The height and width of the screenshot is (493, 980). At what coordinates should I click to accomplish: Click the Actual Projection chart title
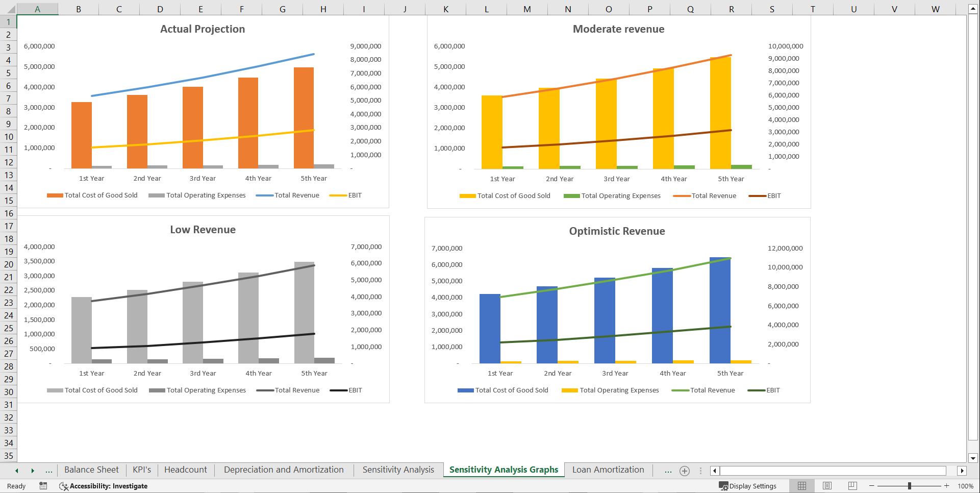(x=203, y=29)
